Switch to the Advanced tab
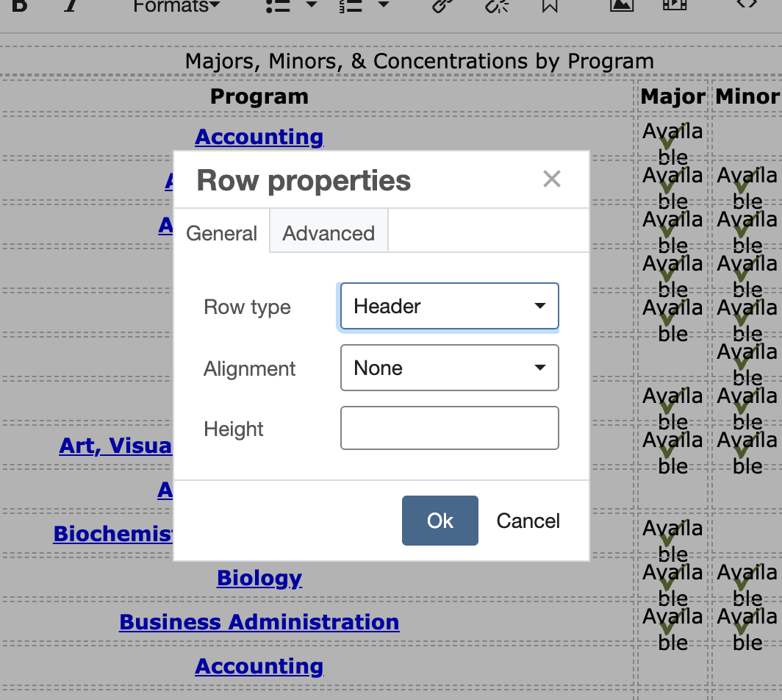The height and width of the screenshot is (700, 782). (x=328, y=232)
